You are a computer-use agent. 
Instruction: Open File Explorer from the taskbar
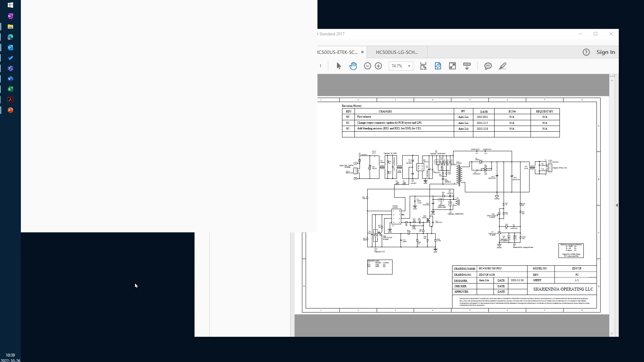coord(10,27)
